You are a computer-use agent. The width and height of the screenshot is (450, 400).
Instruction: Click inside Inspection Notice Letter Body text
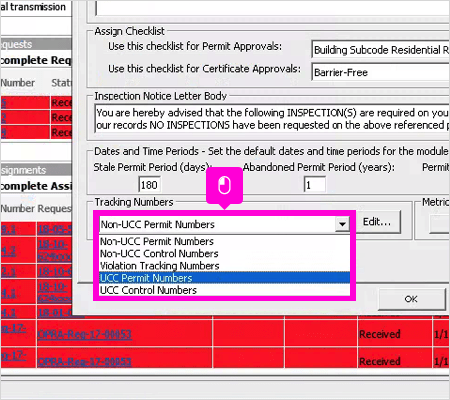[272, 119]
